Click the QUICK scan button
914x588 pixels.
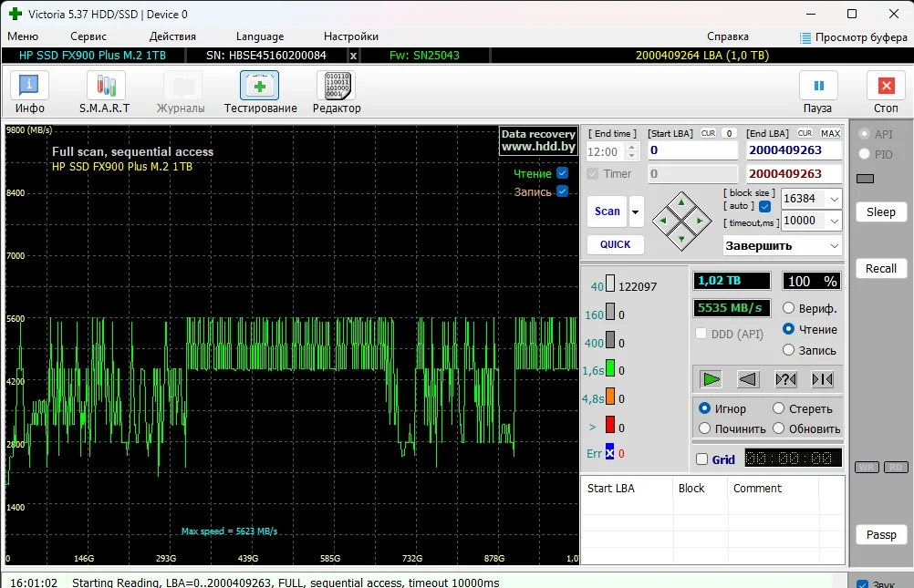coord(615,244)
